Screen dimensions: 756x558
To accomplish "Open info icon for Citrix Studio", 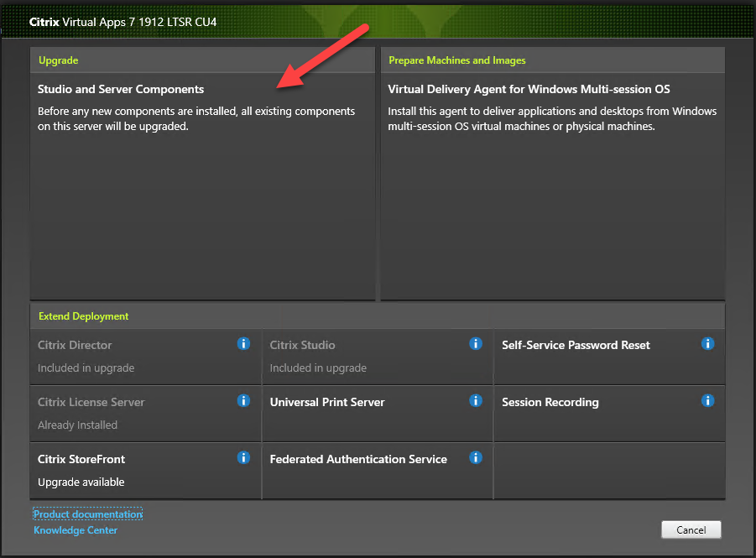I will click(x=476, y=343).
